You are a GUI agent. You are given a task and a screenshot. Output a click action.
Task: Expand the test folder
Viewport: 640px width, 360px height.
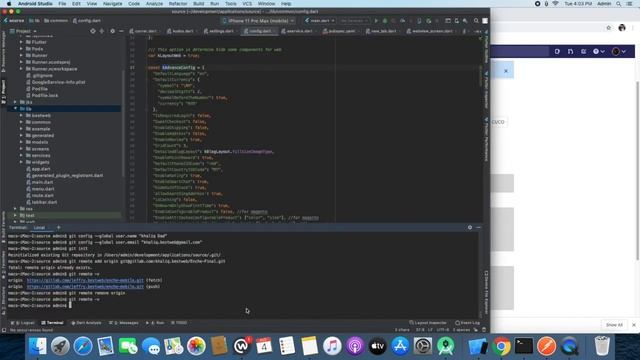pos(16,215)
